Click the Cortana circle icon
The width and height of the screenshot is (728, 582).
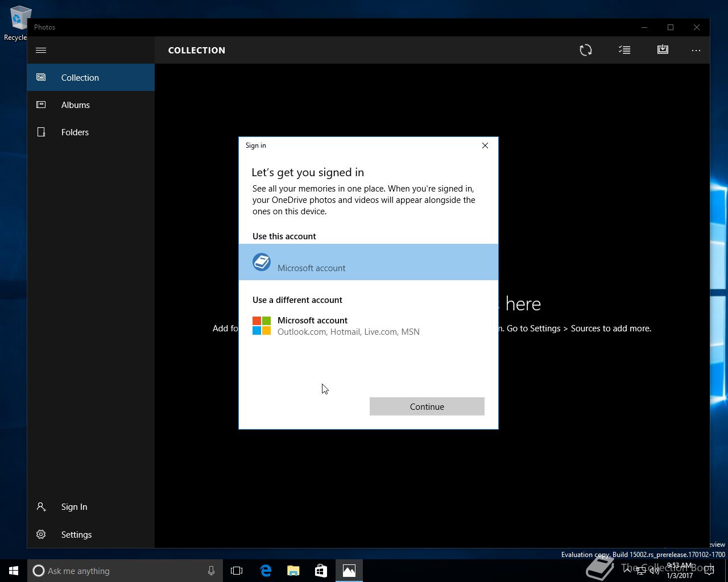tap(38, 571)
